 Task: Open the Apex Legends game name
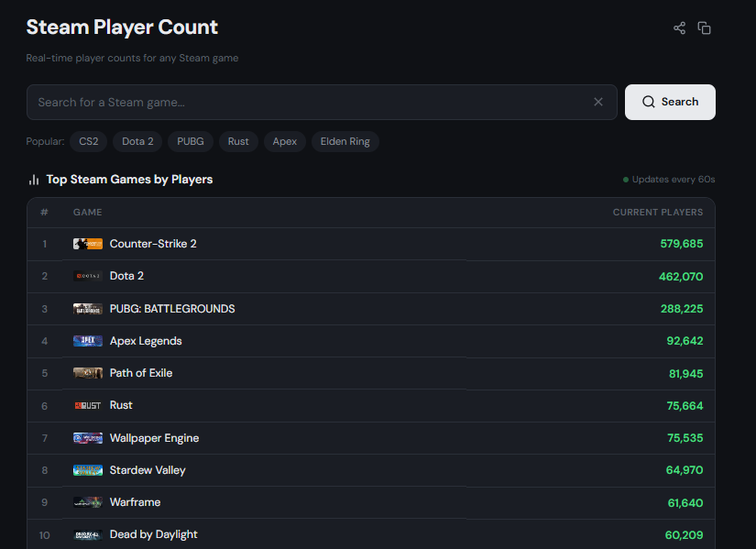[x=146, y=341]
